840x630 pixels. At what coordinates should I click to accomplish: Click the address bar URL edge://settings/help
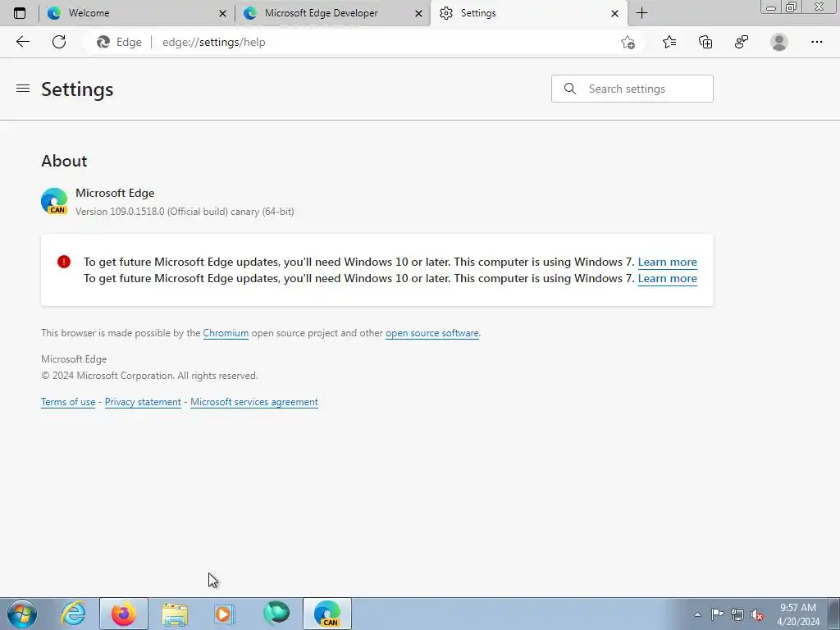click(214, 42)
